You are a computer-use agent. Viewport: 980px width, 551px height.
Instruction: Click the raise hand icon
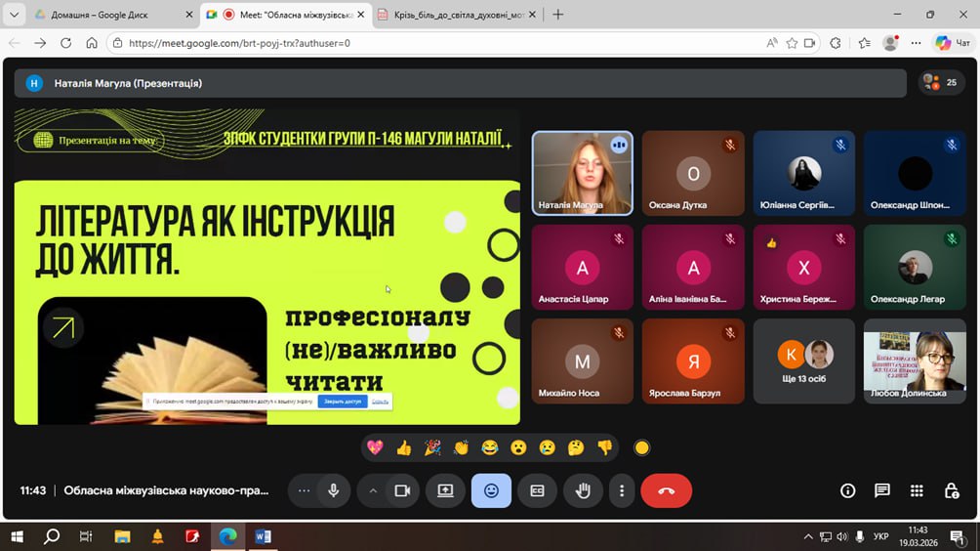(x=583, y=490)
